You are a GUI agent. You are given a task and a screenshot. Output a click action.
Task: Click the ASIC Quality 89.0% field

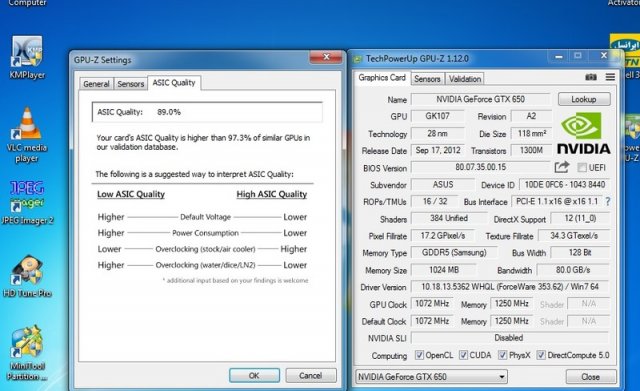(207, 112)
